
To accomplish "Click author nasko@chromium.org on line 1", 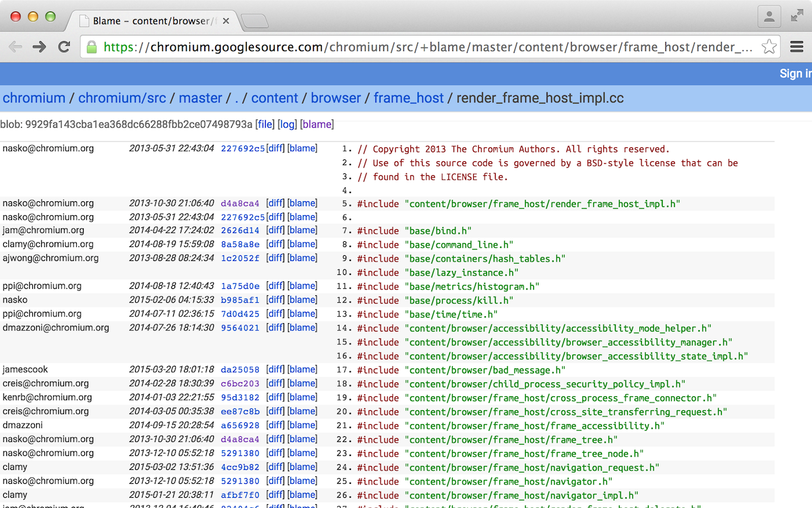I will coord(48,149).
